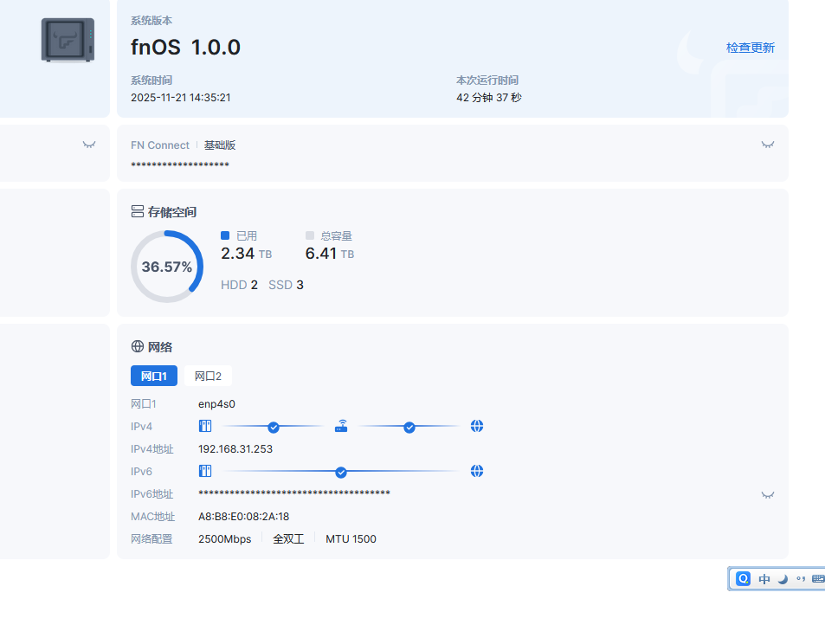825x644 pixels.
Task: Click the IPv6 row checkmark status icon
Action: 341,472
